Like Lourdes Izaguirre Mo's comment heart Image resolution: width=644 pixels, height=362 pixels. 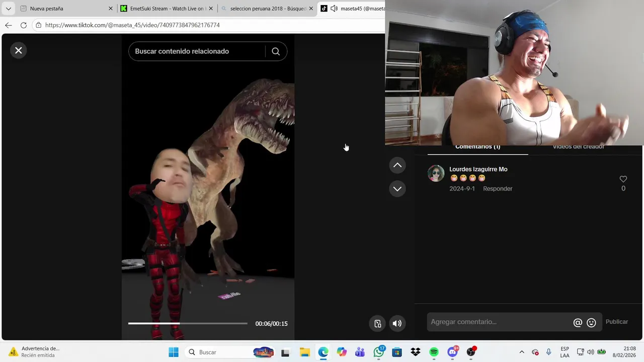tap(623, 179)
